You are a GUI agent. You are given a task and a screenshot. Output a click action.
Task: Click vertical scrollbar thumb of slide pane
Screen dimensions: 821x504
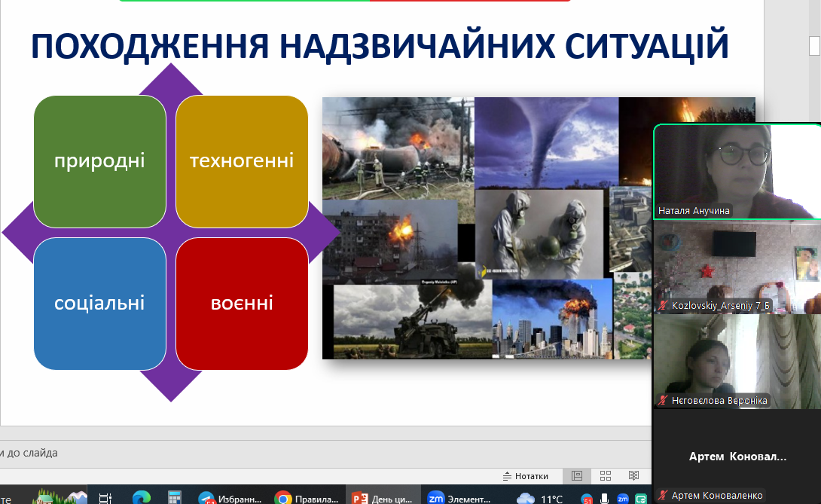pos(814,46)
